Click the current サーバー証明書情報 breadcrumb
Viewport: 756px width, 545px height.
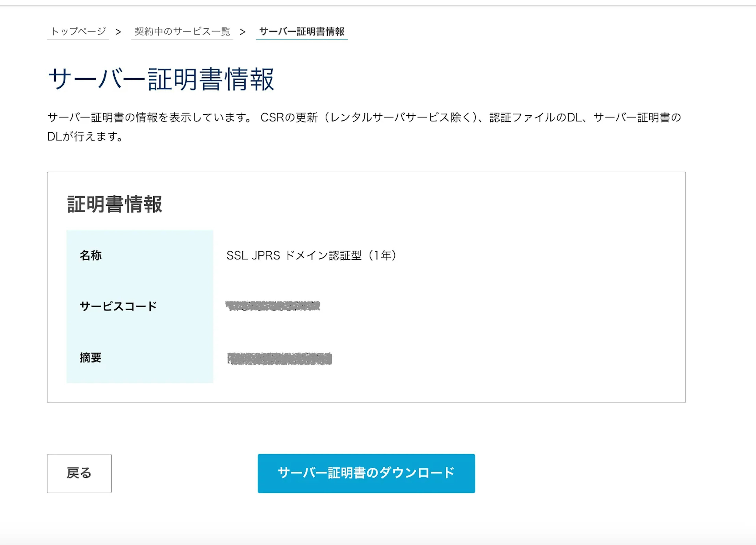302,31
